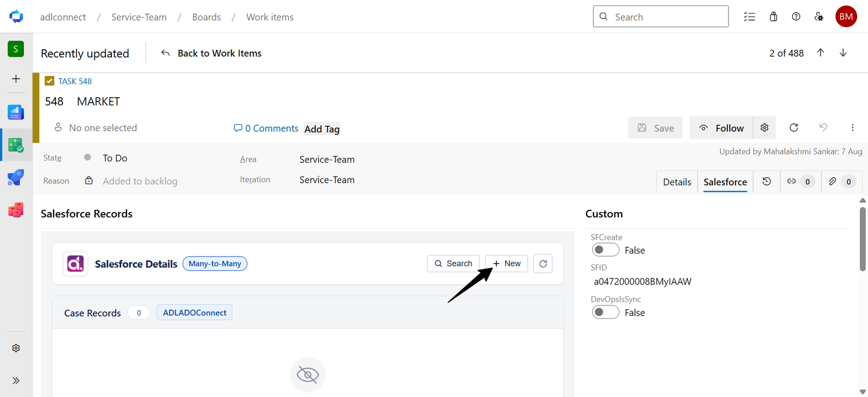The width and height of the screenshot is (868, 397).
Task: Click the work item settings gear next to Follow
Action: tap(764, 127)
